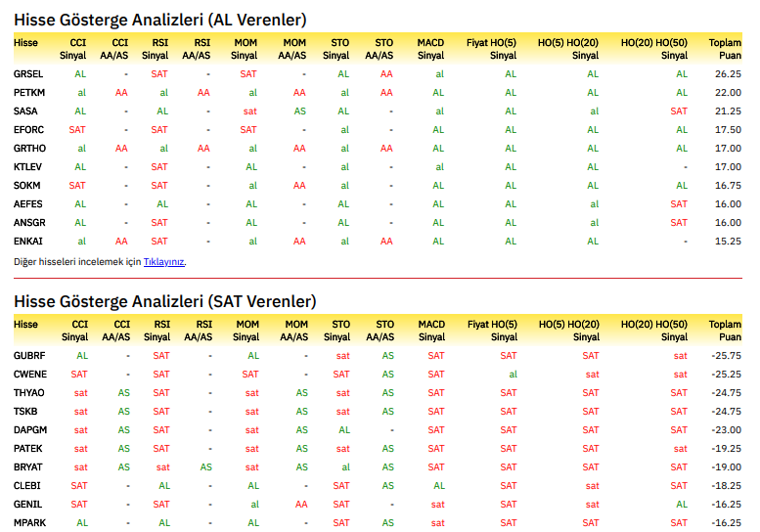Screen dimensions: 760x532
Task: Click CLEBI total score -18.25
Action: pyautogui.click(x=727, y=486)
